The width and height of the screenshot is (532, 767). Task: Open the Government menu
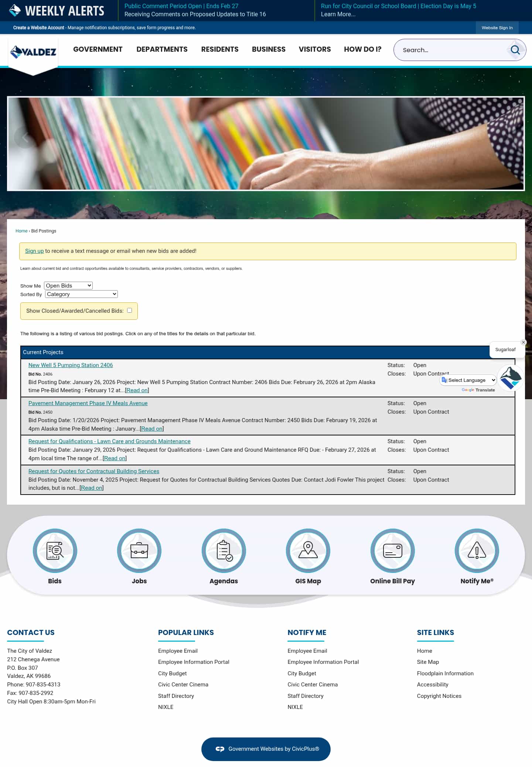pyautogui.click(x=98, y=49)
